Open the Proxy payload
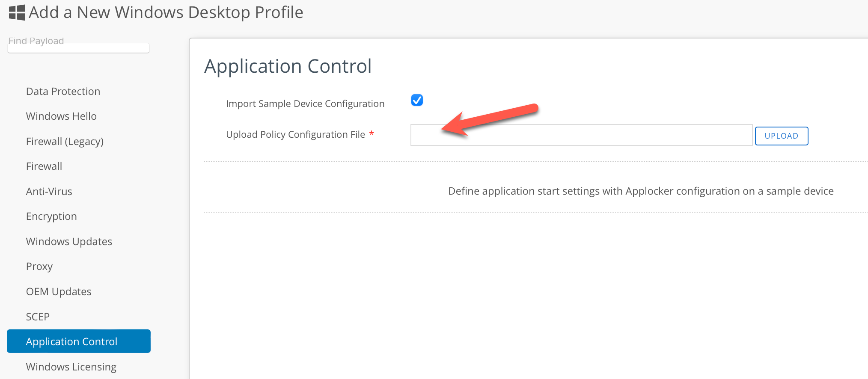Screen dimensions: 868x379 click(x=39, y=266)
